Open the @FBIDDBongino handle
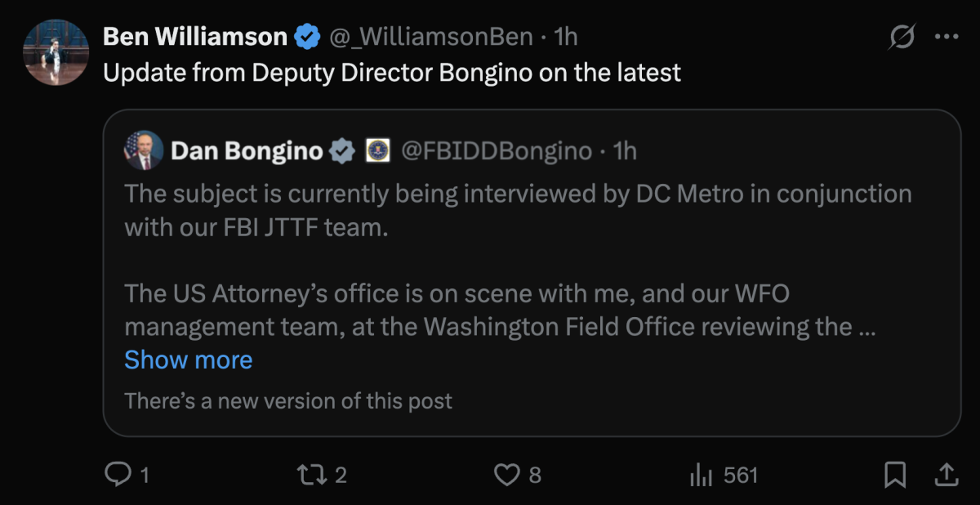Screen dimensions: 980x505 click(x=495, y=151)
